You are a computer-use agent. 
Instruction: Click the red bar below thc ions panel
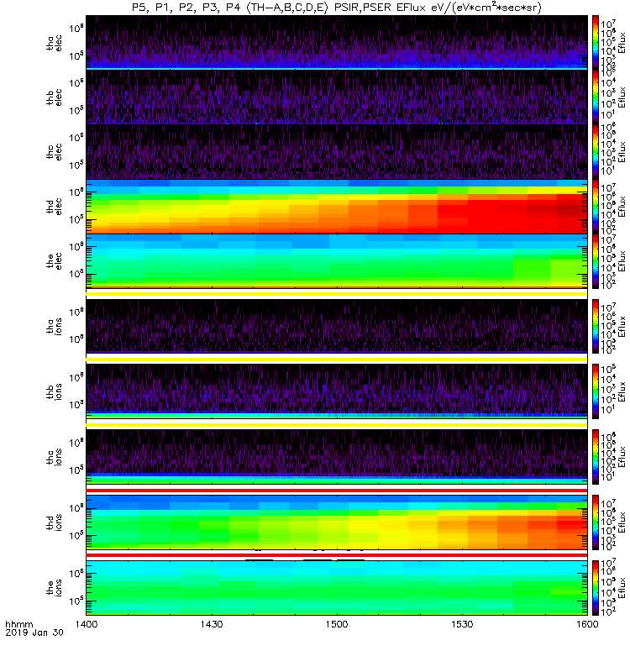[337, 490]
